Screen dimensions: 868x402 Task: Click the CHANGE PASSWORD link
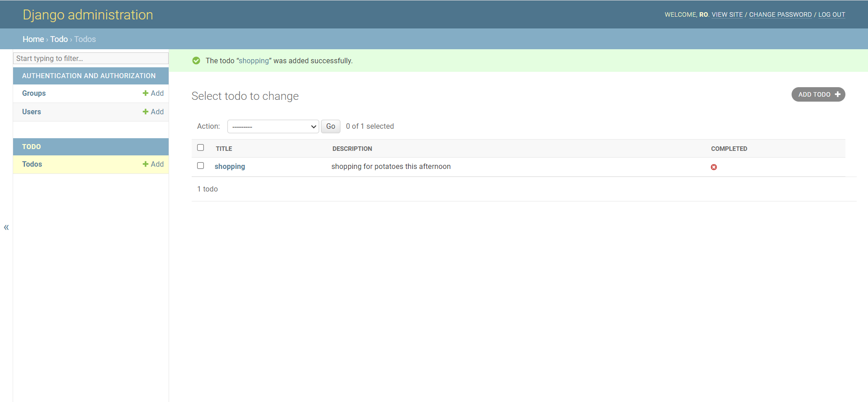[780, 14]
